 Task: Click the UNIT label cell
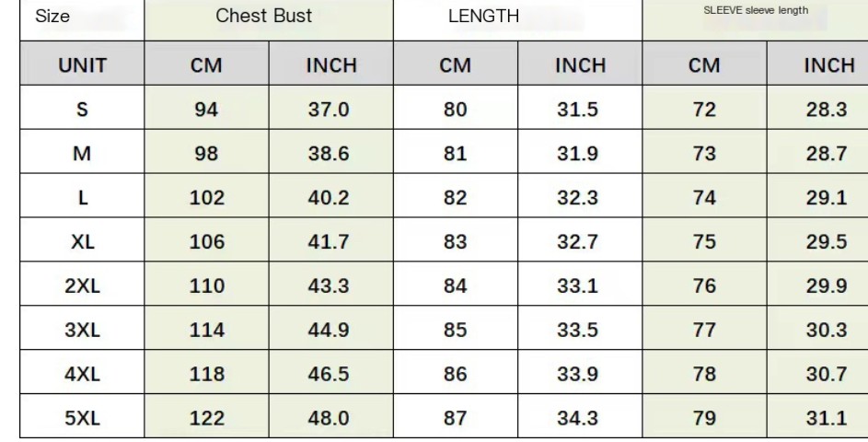click(82, 64)
